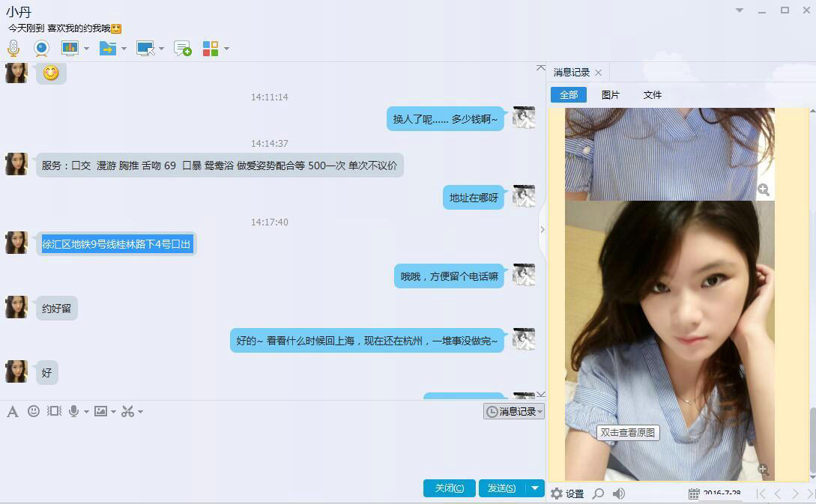
Task: Open the dropdown next to the apps grid icon
Action: tap(226, 49)
